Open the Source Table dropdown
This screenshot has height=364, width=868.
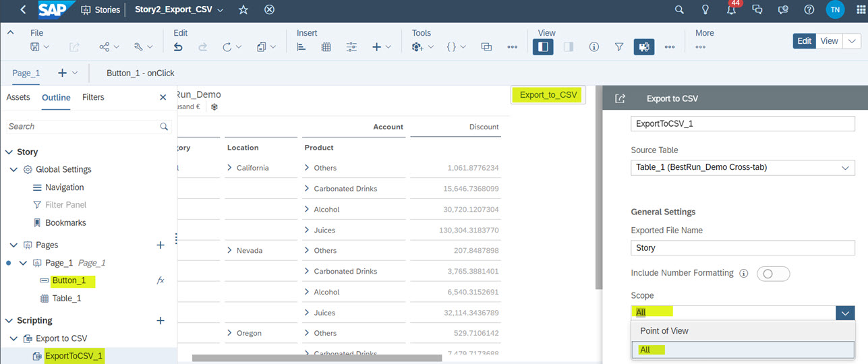tap(743, 167)
